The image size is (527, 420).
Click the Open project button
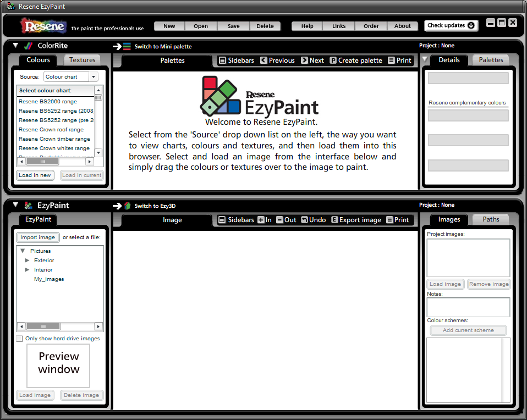coord(201,26)
